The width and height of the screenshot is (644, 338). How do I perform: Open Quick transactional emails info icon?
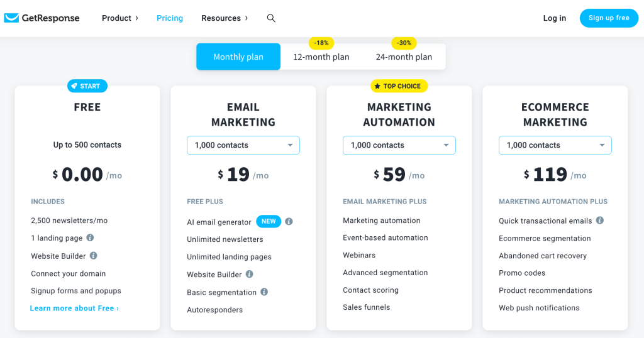coord(600,221)
